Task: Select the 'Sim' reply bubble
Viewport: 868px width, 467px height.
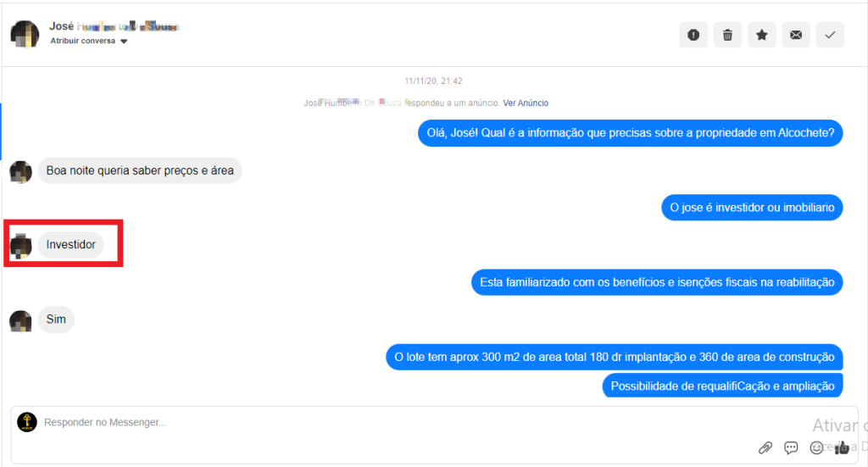Action: coord(56,320)
